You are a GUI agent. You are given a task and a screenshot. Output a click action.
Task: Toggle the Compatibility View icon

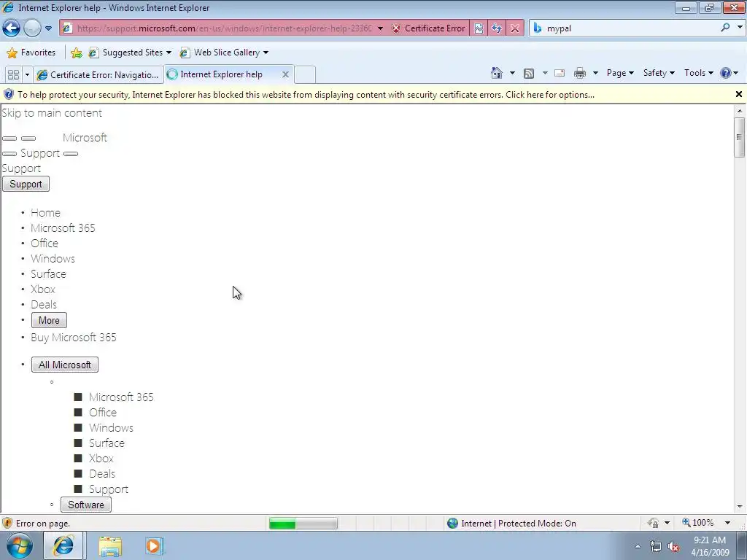(x=479, y=28)
